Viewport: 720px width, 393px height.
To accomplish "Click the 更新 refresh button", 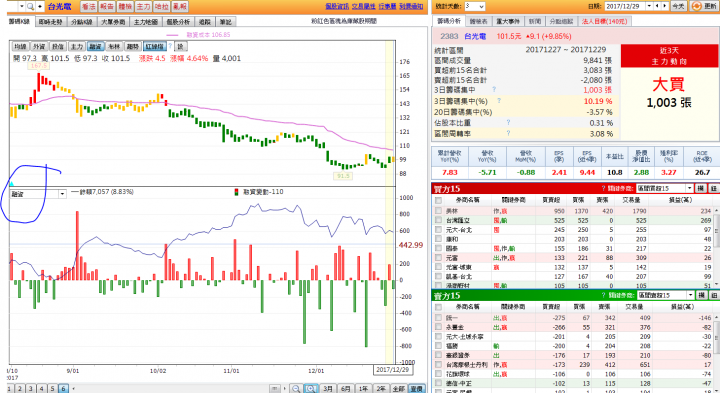I will [704, 6].
